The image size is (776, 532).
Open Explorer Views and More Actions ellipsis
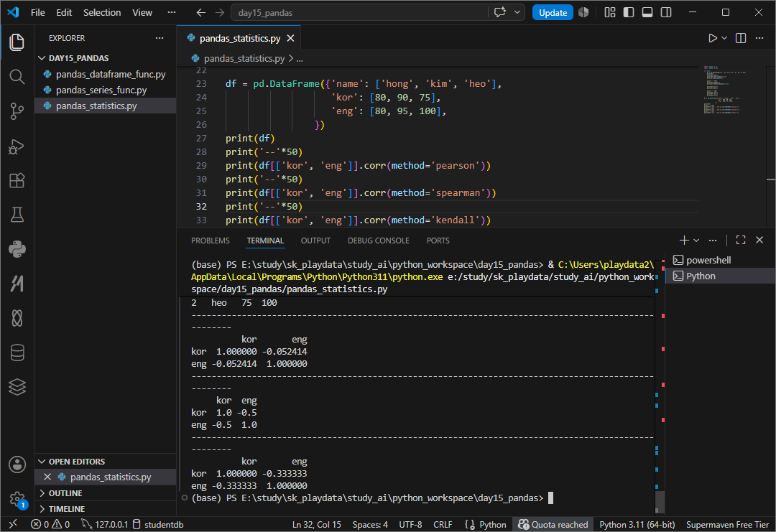pyautogui.click(x=160, y=38)
